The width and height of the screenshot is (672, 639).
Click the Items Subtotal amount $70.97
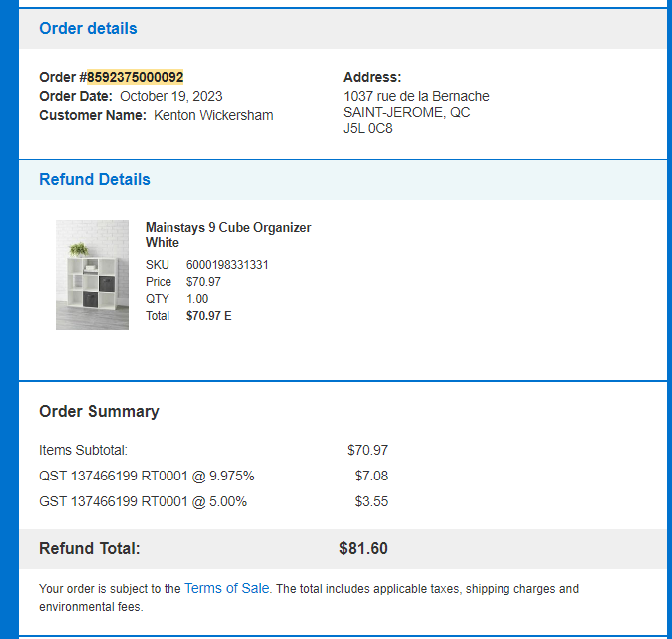point(367,450)
